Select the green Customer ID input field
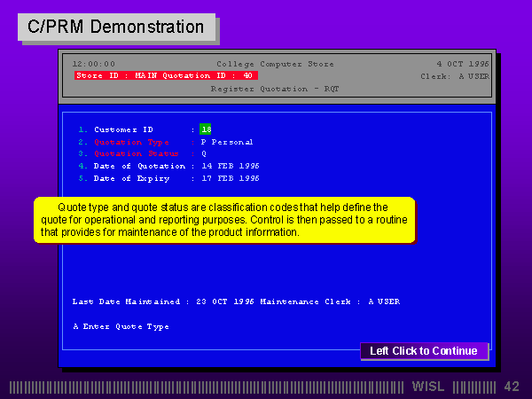The image size is (532, 399). click(x=206, y=129)
